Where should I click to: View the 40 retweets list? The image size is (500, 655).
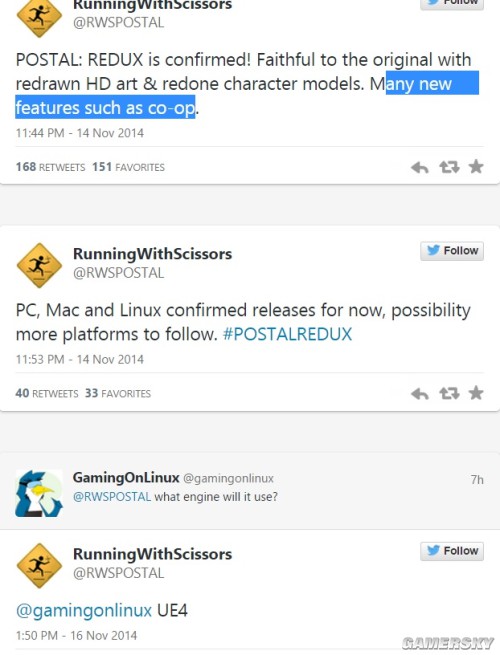(x=47, y=394)
